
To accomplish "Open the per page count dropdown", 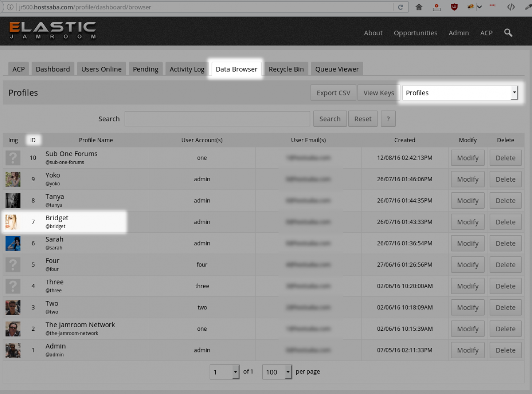I will coord(277,372).
